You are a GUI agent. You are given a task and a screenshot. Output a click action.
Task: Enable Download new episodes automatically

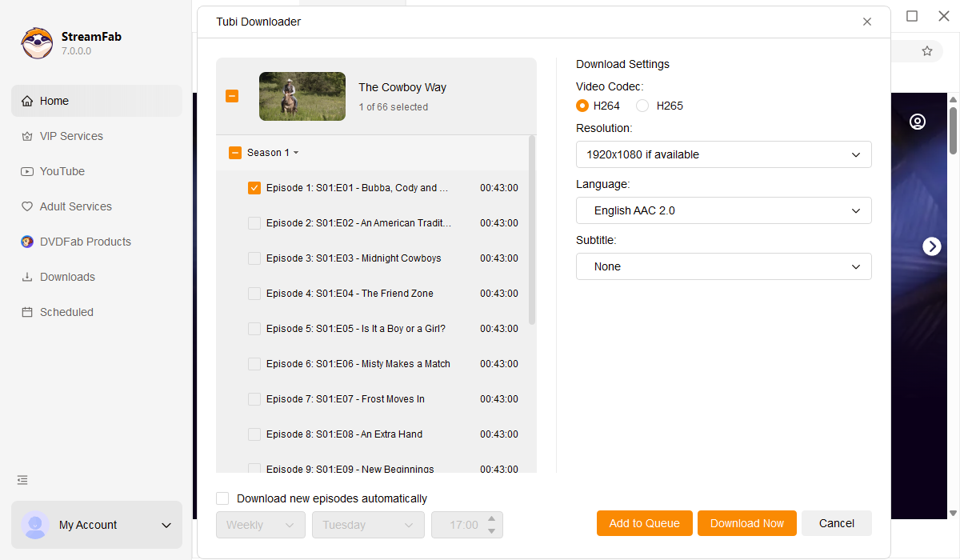coord(222,498)
